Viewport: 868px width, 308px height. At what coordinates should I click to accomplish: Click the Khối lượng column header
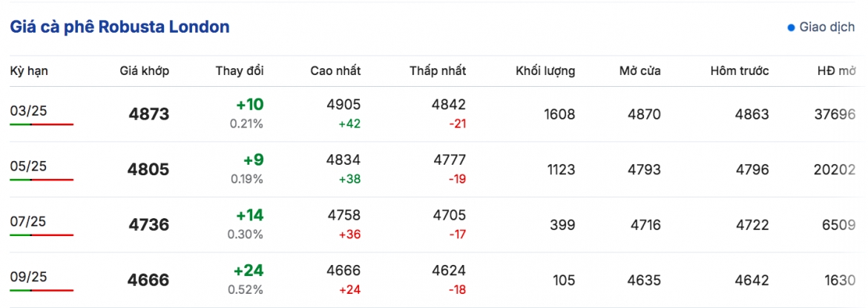click(545, 71)
